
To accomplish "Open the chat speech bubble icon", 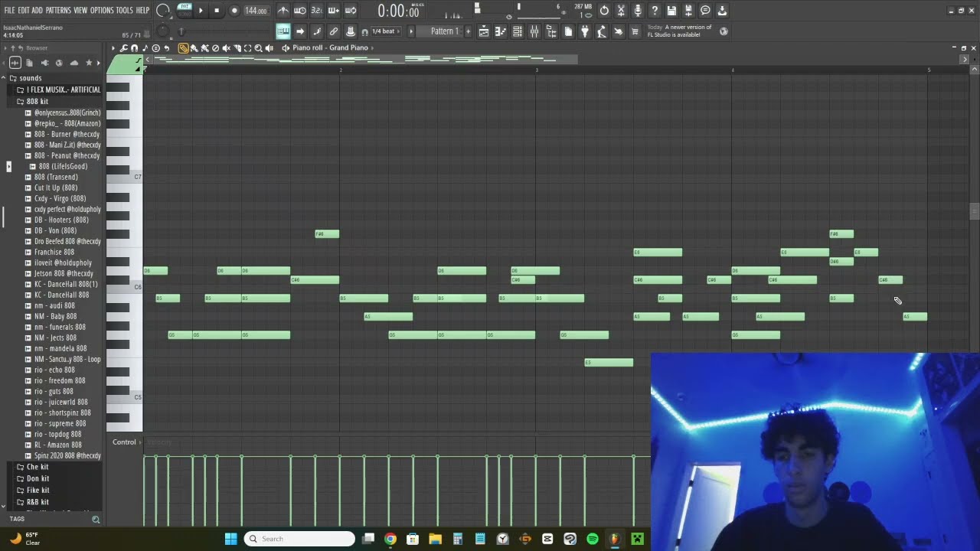I will pos(705,11).
